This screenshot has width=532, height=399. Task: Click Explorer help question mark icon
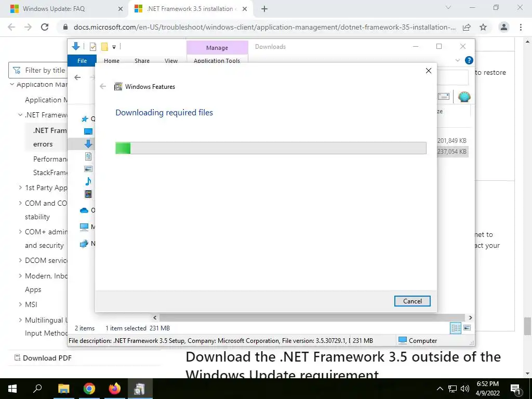click(x=469, y=60)
